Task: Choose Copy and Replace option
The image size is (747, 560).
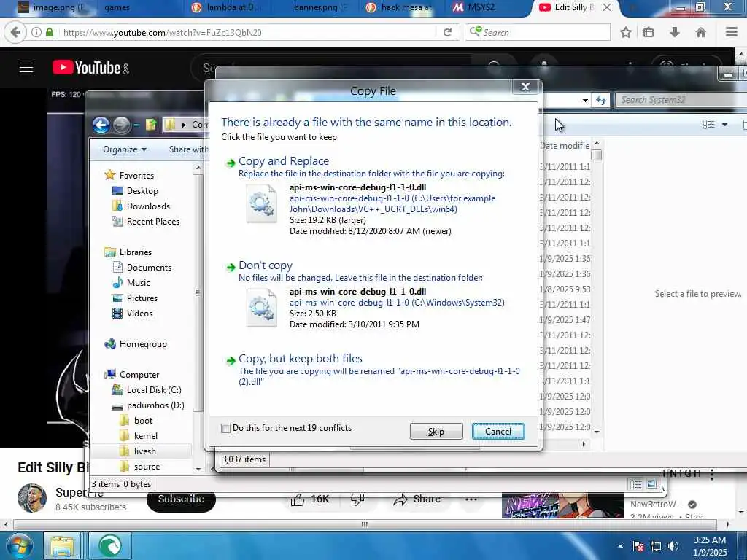Action: 284,161
